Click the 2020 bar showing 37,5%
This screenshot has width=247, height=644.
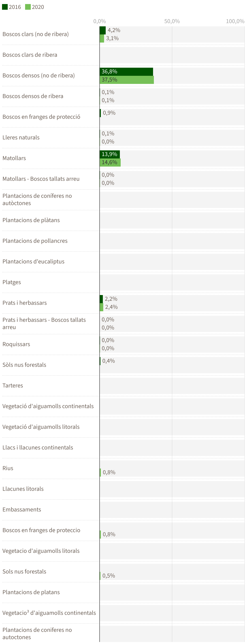pos(127,80)
